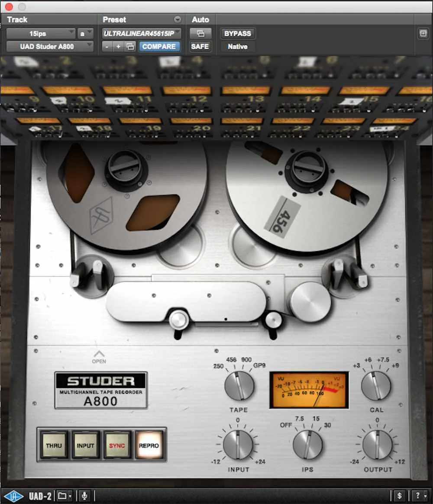Open the UAD Studer A800 plug-in selector
433x504 pixels.
coord(50,47)
